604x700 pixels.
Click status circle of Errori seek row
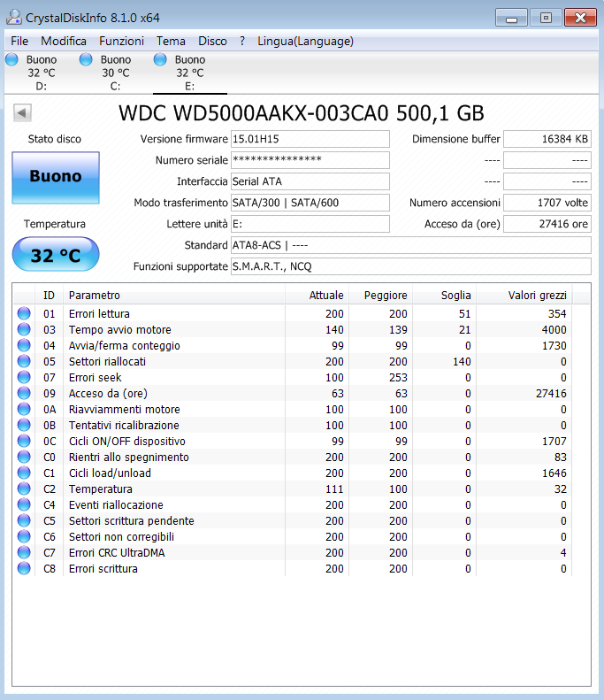[24, 377]
